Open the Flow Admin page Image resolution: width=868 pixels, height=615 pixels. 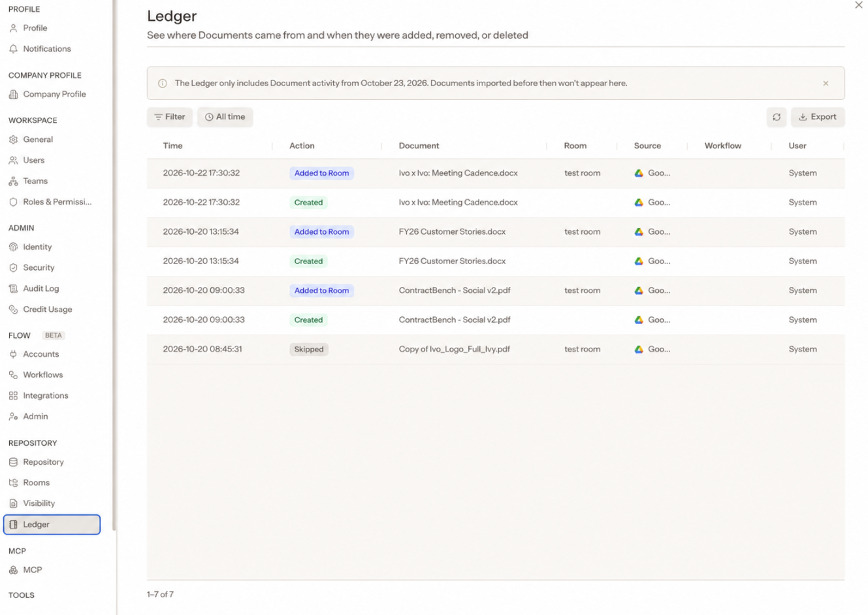point(35,417)
